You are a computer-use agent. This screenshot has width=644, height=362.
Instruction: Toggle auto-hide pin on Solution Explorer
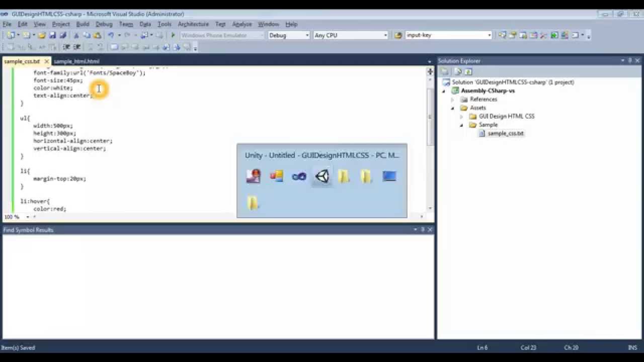pyautogui.click(x=630, y=61)
